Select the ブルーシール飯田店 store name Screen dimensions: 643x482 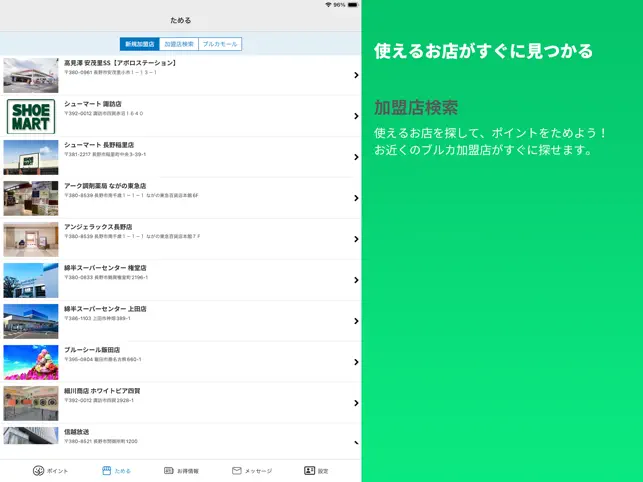tap(92, 350)
